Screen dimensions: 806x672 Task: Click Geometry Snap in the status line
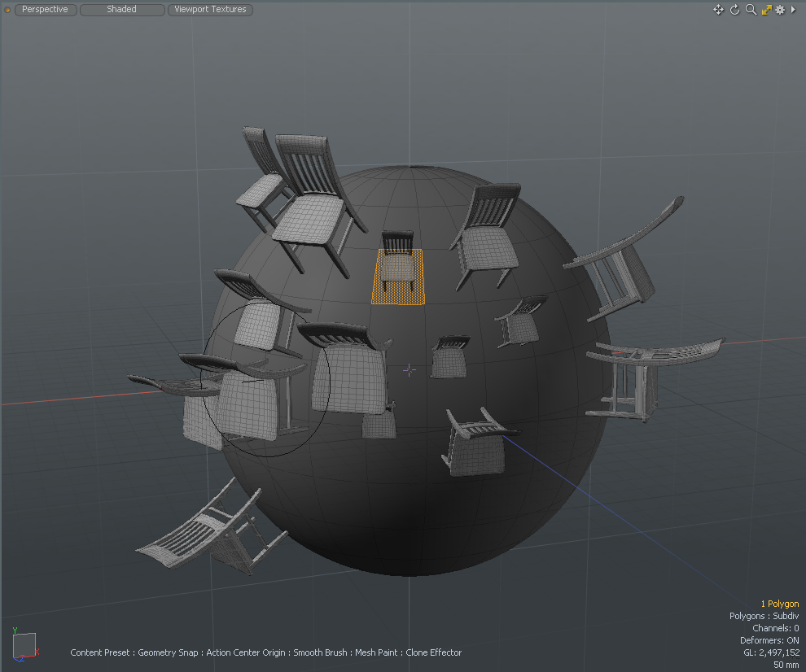click(x=169, y=652)
